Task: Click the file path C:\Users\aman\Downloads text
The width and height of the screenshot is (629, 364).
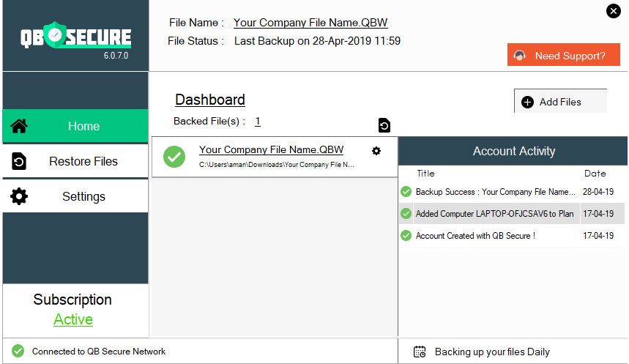Action: tap(276, 165)
